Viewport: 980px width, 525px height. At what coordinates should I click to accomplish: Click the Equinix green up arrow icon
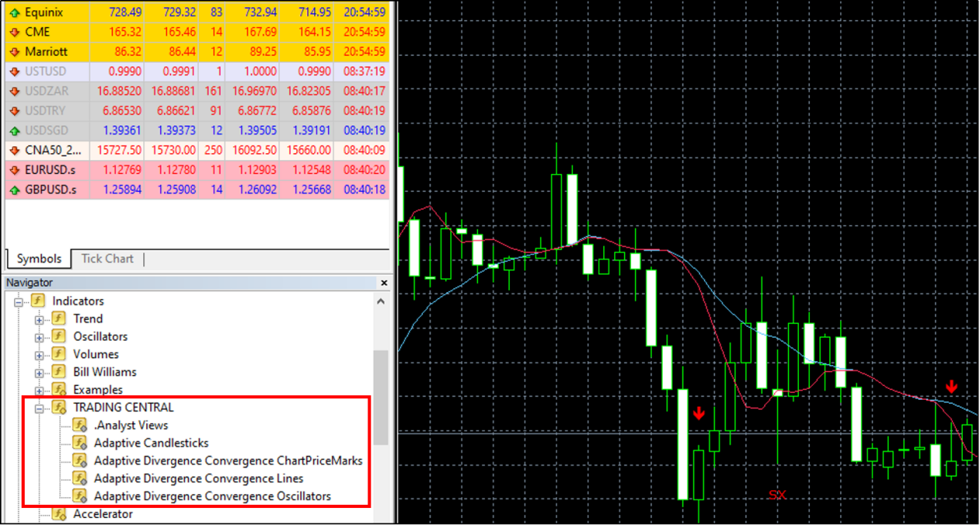click(14, 13)
